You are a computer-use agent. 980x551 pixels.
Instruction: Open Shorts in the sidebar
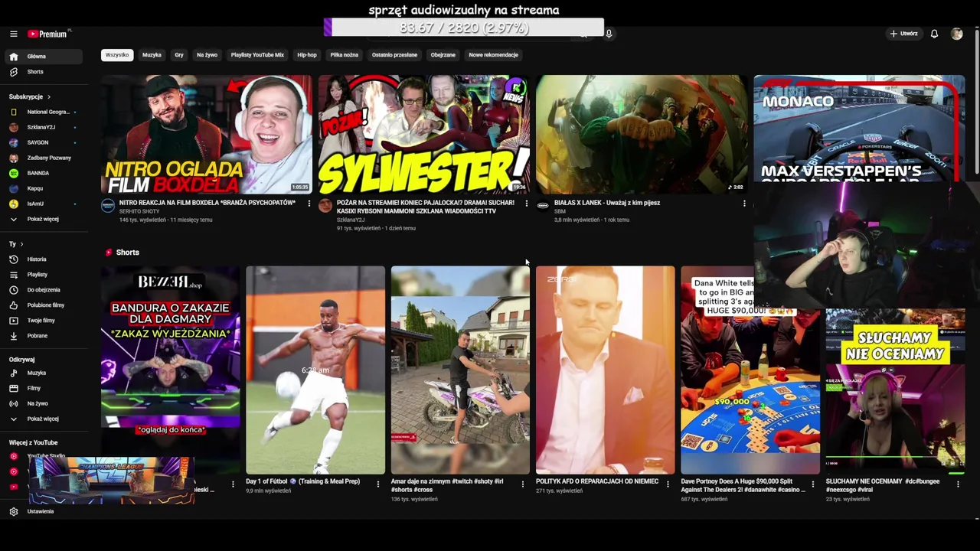pos(43,72)
